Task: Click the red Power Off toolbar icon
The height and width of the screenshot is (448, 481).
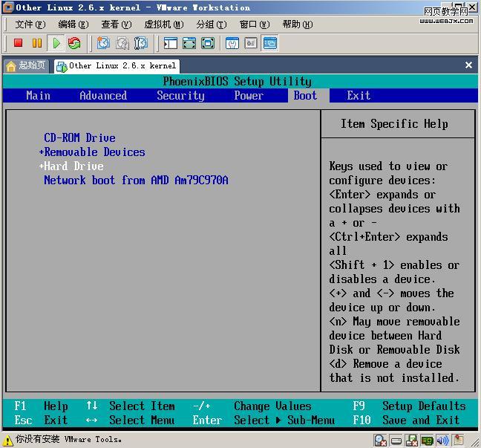Action: pos(19,43)
